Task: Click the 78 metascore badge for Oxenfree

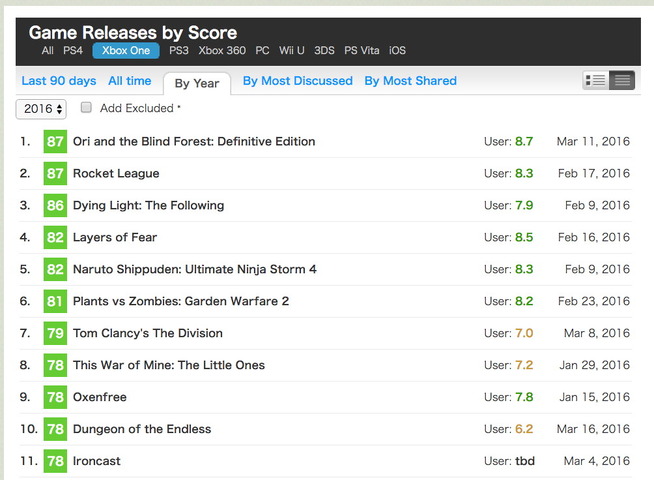Action: click(55, 397)
